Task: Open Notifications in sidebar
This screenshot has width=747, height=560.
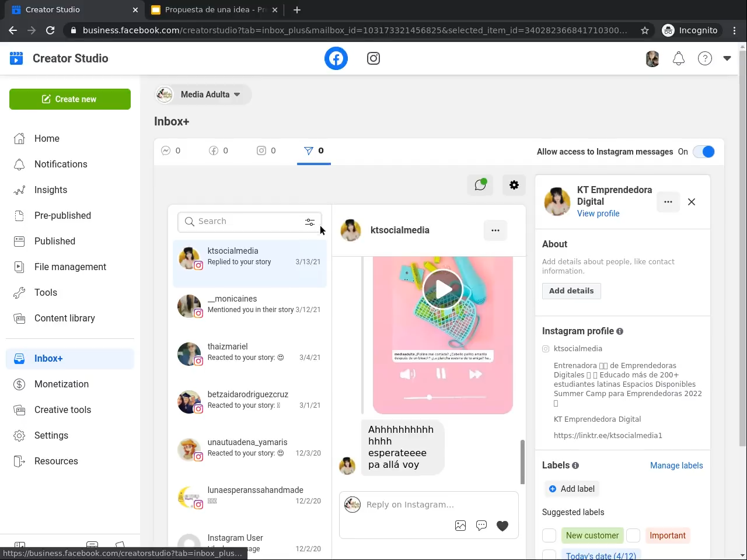Action: pos(70,164)
